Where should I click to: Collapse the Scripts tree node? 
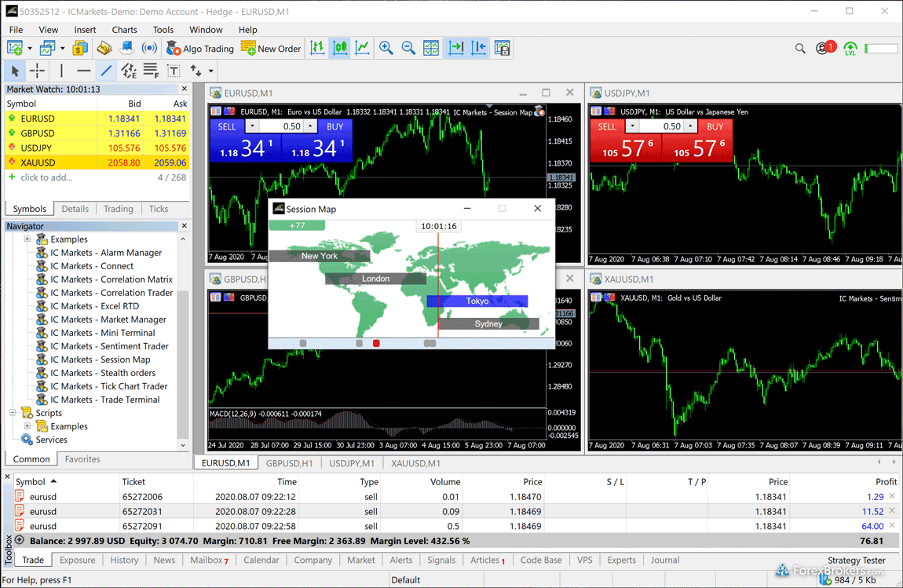point(12,413)
